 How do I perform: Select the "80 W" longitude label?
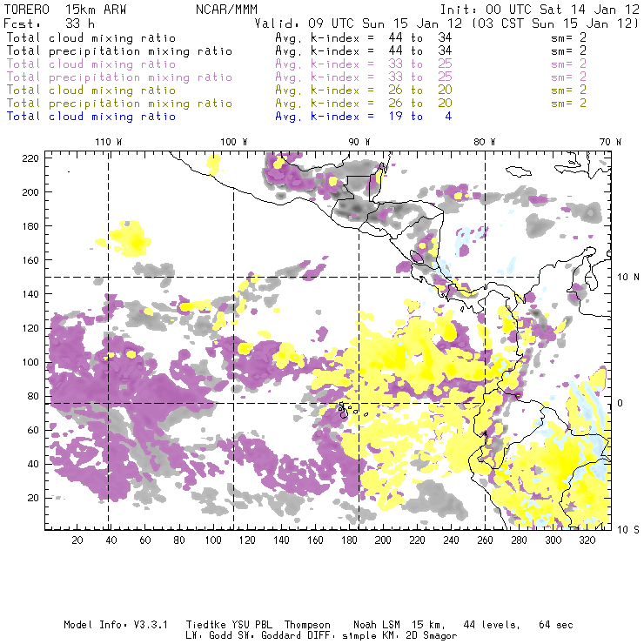pos(484,142)
